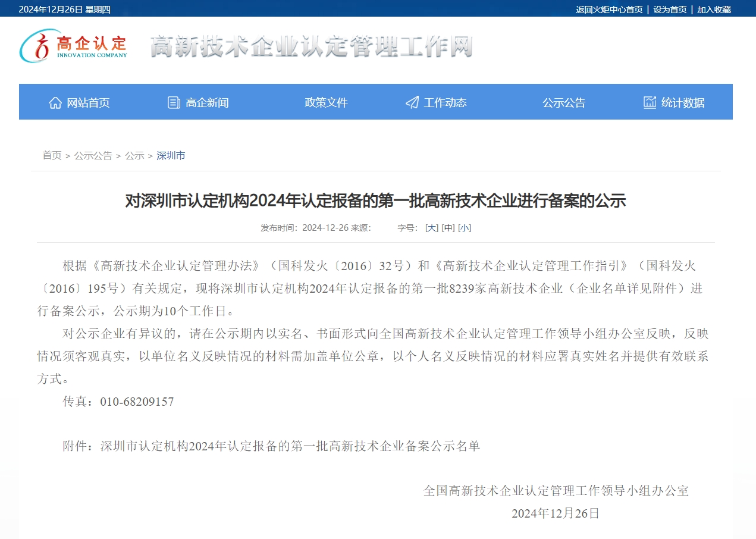Click the 加入收藏 link
The width and height of the screenshot is (756, 539).
click(x=714, y=10)
